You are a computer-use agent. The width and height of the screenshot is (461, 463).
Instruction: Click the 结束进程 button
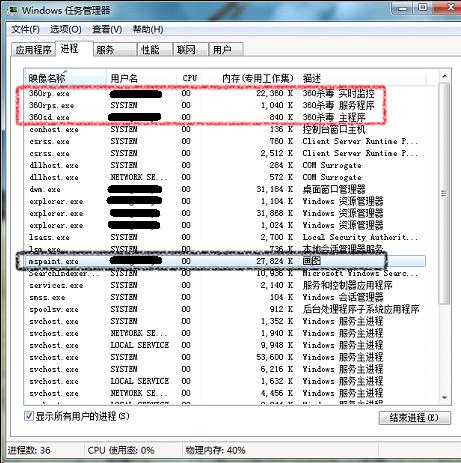tap(415, 418)
